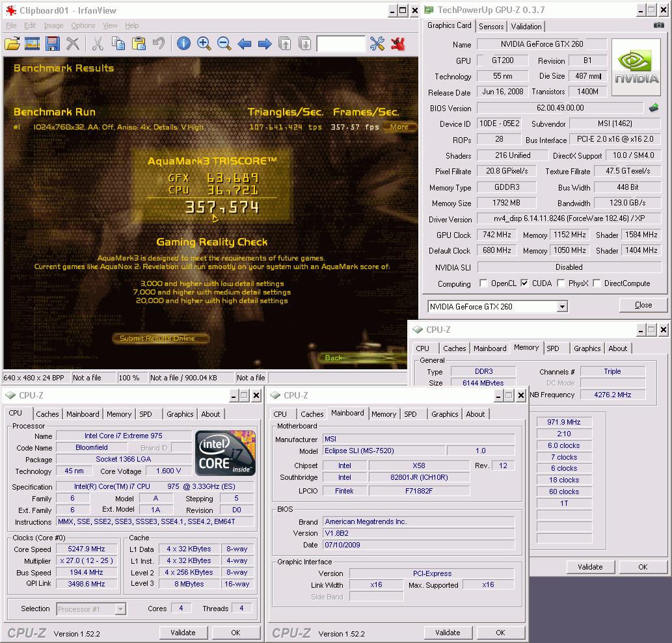The height and width of the screenshot is (643, 672).
Task: Click GPU-Z title bar app icon
Action: (x=429, y=10)
